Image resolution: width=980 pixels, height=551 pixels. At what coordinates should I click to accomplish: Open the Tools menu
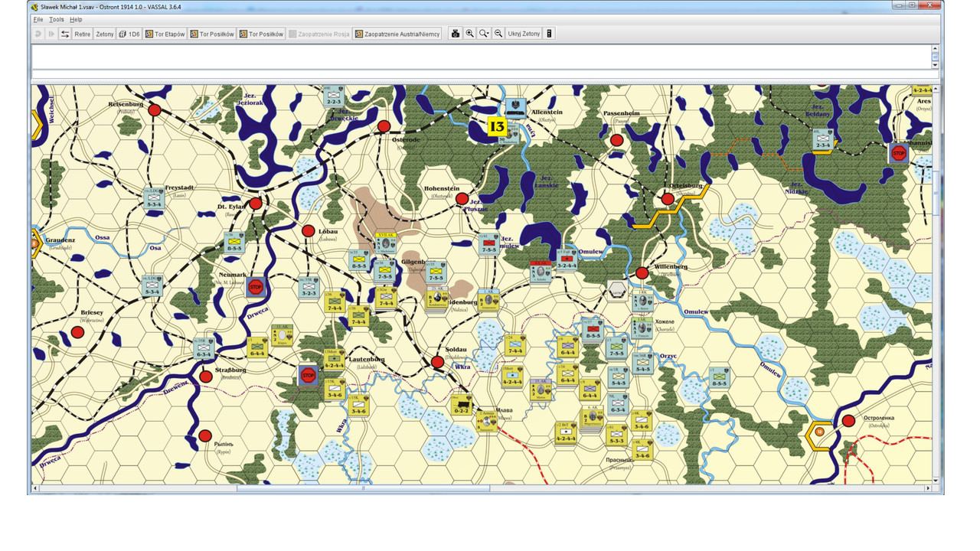coord(57,19)
